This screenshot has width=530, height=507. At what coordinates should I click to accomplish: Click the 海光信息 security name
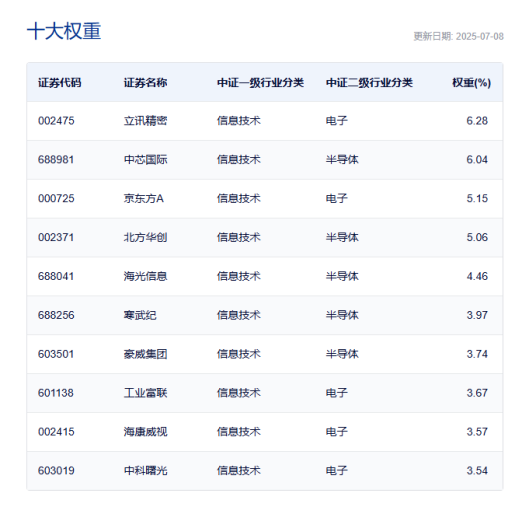tap(145, 276)
